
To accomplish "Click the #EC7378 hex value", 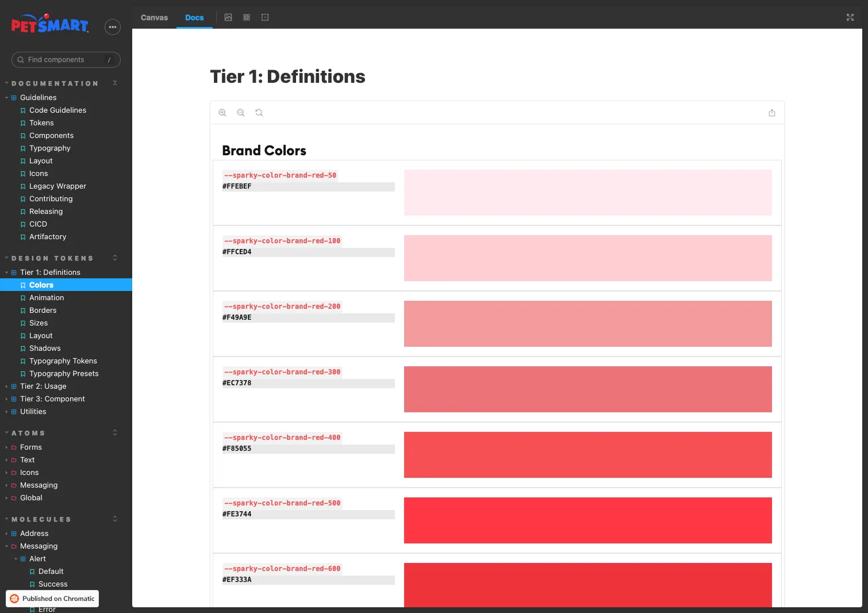I will click(x=237, y=383).
